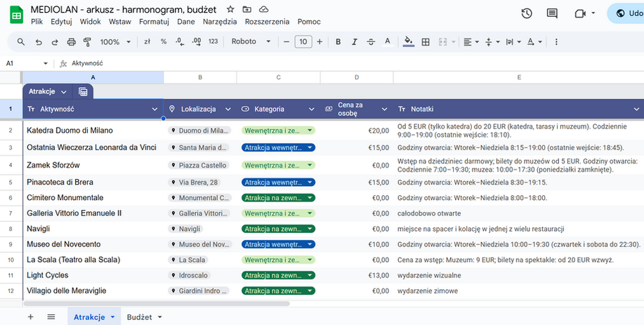Open the Google Sheets home icon

(x=16, y=15)
